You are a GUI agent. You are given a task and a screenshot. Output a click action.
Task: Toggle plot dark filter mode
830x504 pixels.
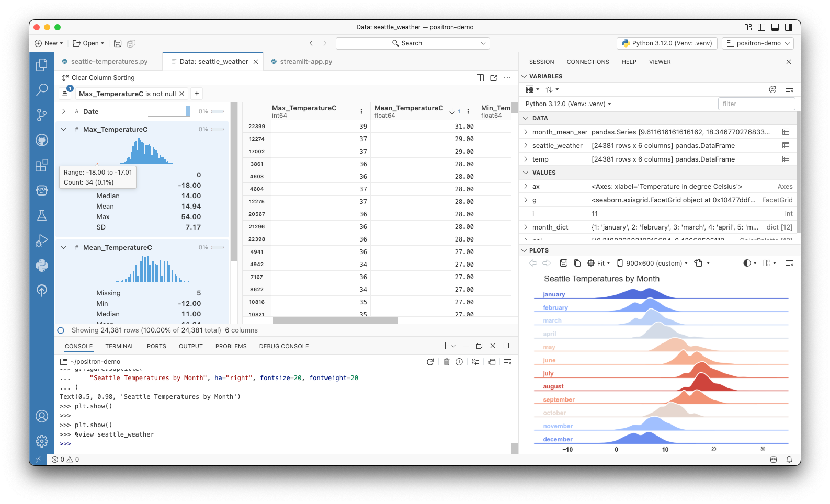[x=749, y=263]
